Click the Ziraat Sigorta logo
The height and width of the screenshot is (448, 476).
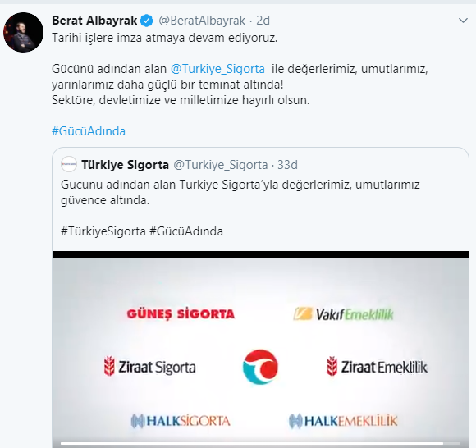(149, 367)
